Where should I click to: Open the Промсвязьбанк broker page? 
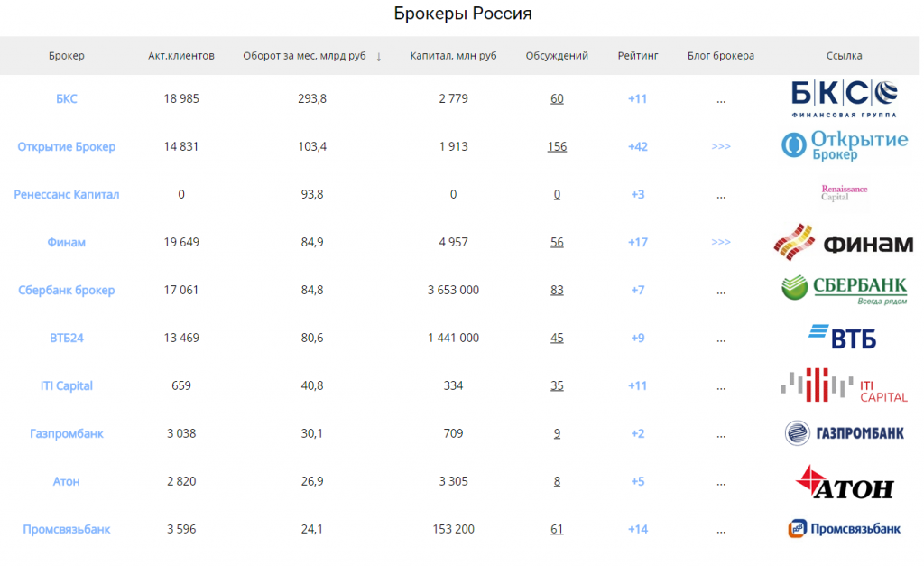[67, 529]
